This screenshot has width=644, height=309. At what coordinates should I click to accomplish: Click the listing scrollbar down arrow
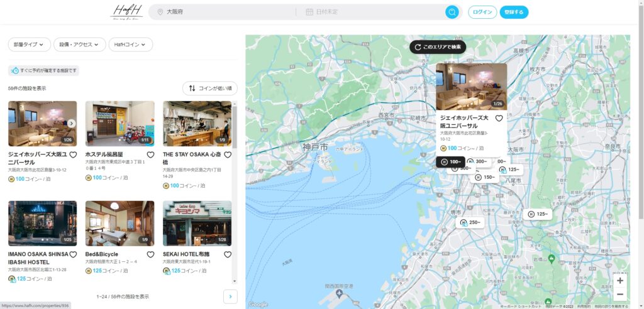coord(235,281)
